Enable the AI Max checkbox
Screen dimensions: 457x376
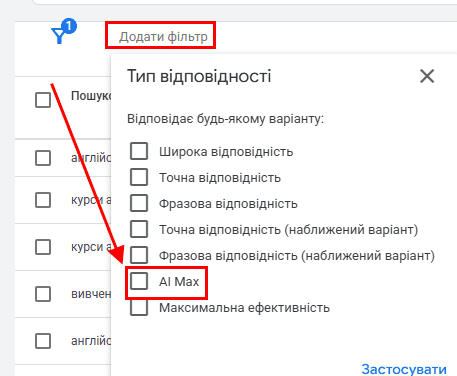click(139, 281)
